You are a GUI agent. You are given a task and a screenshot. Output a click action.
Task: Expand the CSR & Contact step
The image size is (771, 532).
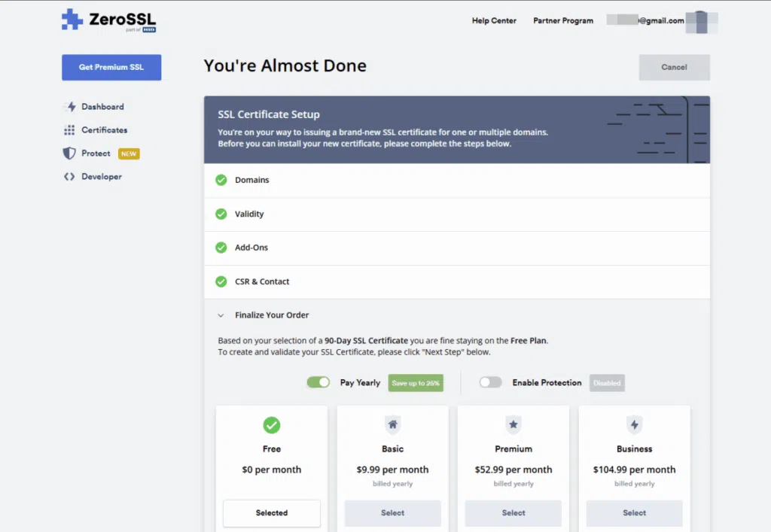(262, 281)
